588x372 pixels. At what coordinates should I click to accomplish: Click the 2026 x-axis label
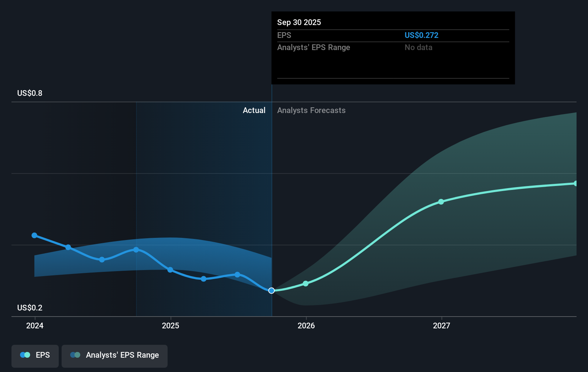pos(306,325)
